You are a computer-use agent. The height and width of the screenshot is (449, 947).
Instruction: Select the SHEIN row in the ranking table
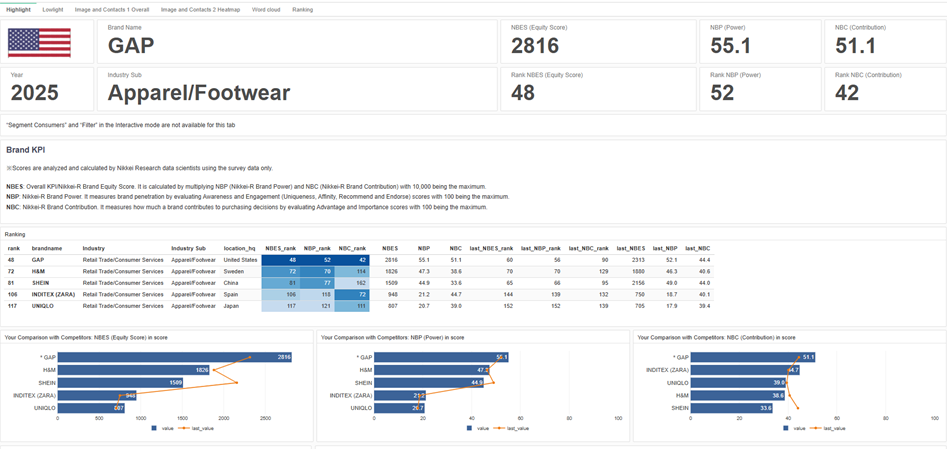coord(45,283)
